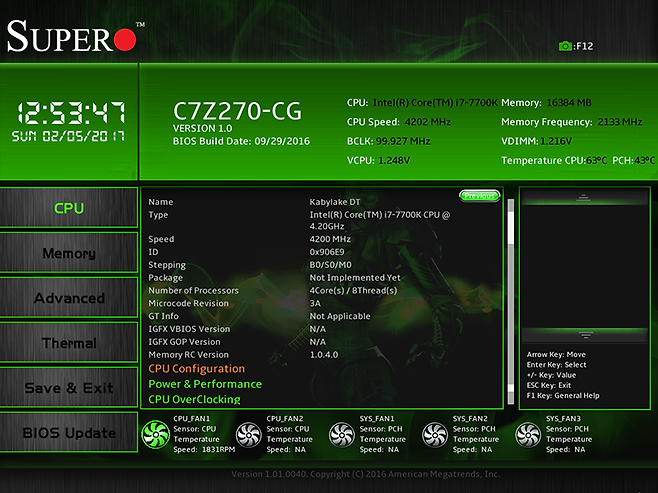The height and width of the screenshot is (493, 658).
Task: Click the SYS_FAN3 fan icon
Action: click(x=528, y=435)
